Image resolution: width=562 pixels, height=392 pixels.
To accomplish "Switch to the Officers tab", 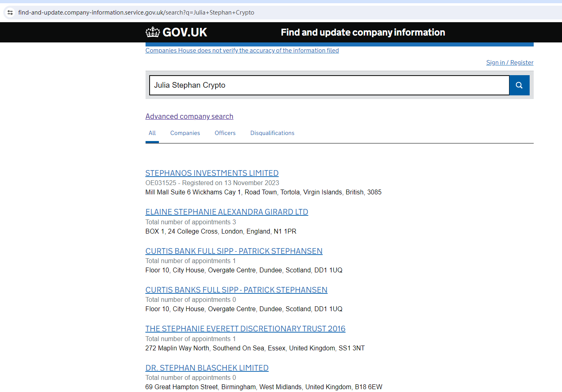I will coord(225,133).
